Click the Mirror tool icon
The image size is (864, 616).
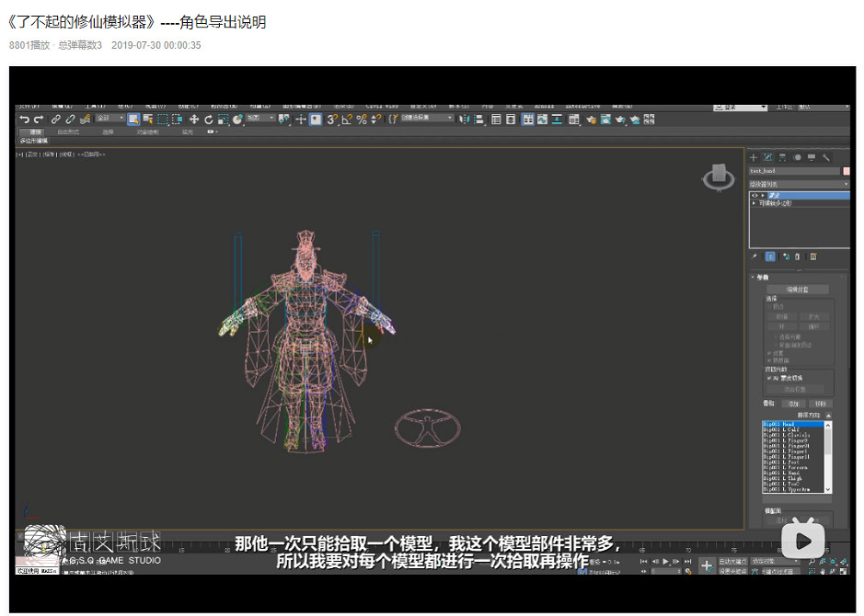coord(463,119)
